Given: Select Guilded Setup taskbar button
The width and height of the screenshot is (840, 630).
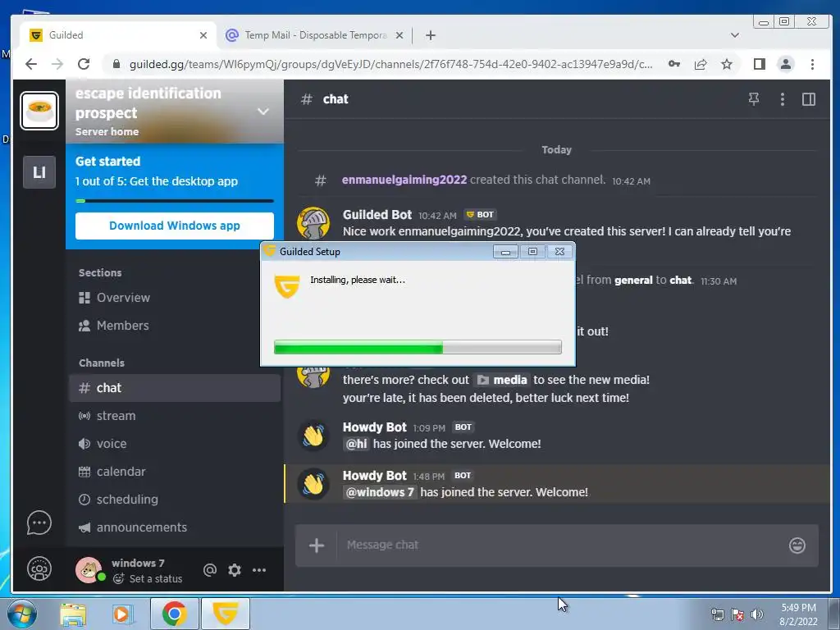Looking at the screenshot, I should pyautogui.click(x=226, y=614).
